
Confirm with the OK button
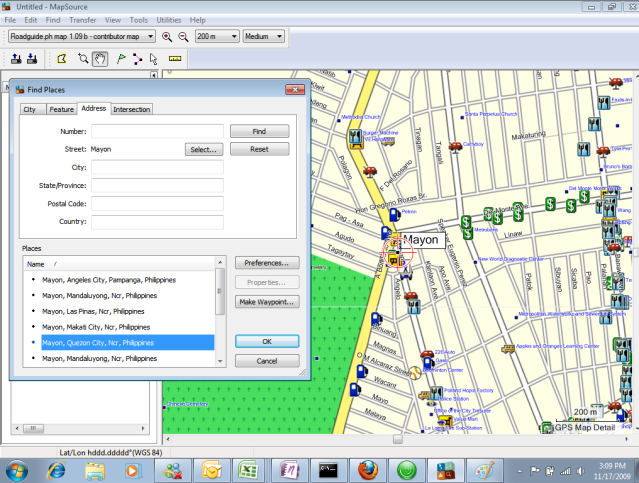267,341
